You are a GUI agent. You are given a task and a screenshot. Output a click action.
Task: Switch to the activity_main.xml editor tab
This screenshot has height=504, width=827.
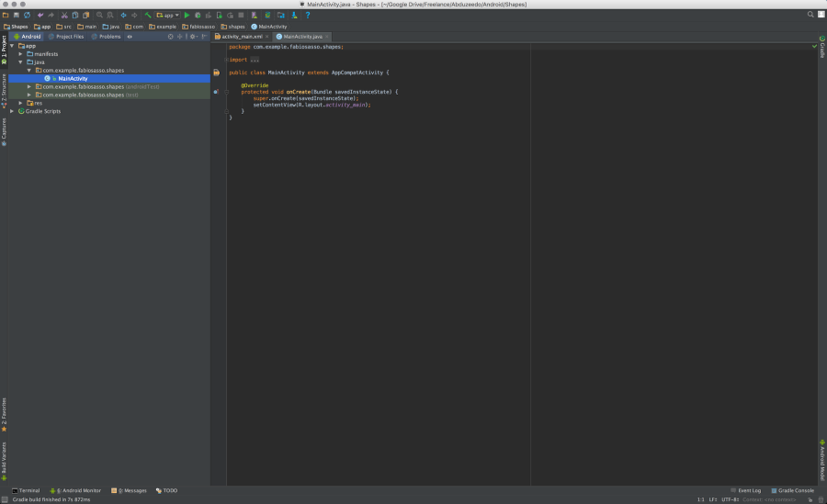(x=242, y=37)
